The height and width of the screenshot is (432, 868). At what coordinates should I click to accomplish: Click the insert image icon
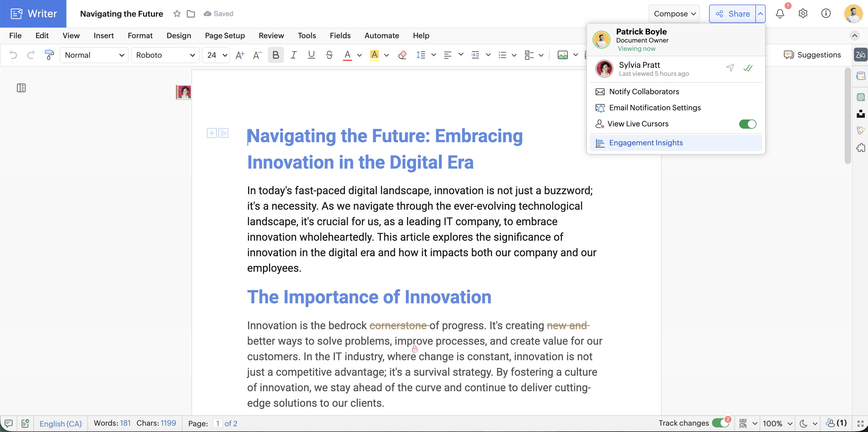click(562, 55)
